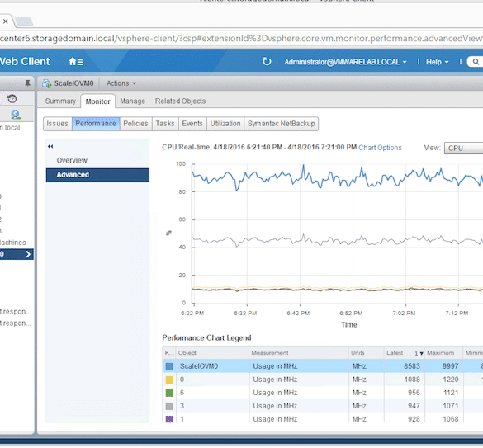Viewport: 483px width, 448px height.
Task: Click the latest value 947
Action: [414, 406]
